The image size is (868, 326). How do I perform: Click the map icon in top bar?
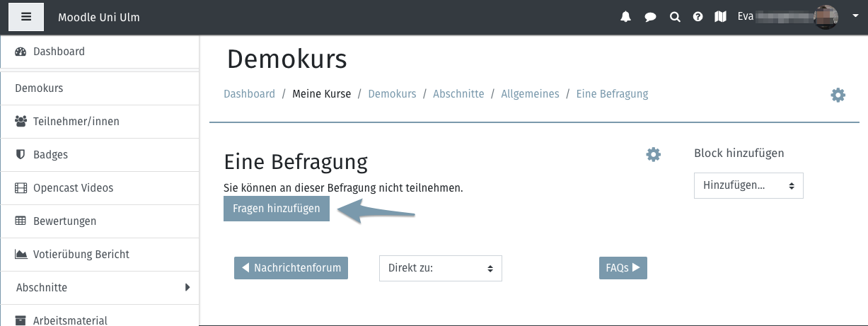pyautogui.click(x=721, y=17)
